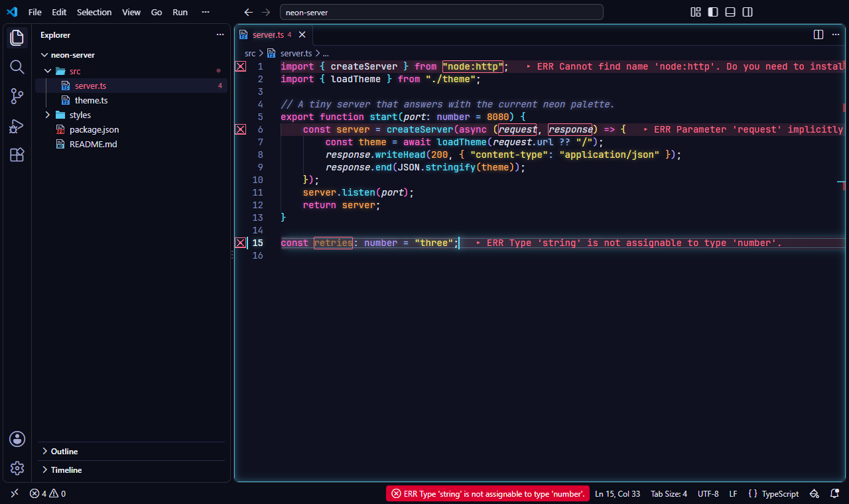Open Explorer Views and More Actions ellipsis

tap(220, 35)
